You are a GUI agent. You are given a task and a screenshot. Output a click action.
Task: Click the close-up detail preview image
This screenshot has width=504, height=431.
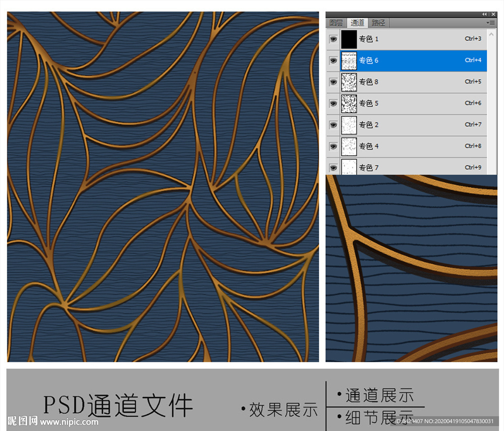(x=411, y=268)
